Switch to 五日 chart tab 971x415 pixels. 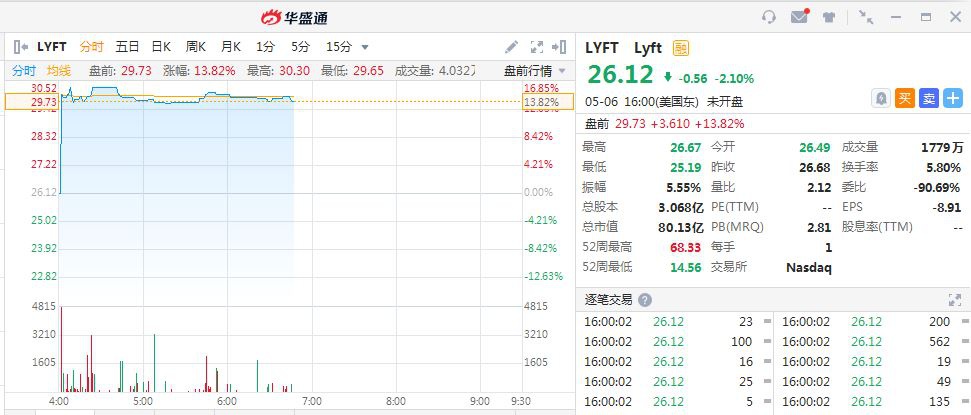[x=127, y=46]
